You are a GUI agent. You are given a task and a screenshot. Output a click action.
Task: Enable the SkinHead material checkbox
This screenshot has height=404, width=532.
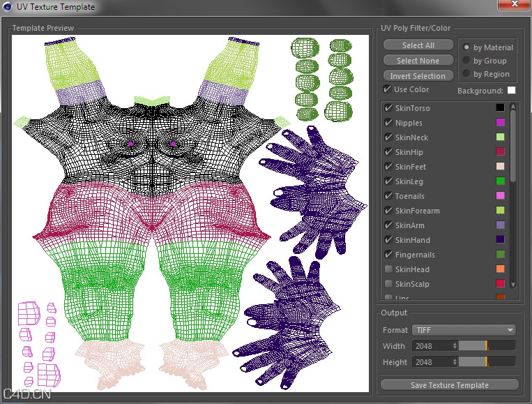click(x=388, y=269)
